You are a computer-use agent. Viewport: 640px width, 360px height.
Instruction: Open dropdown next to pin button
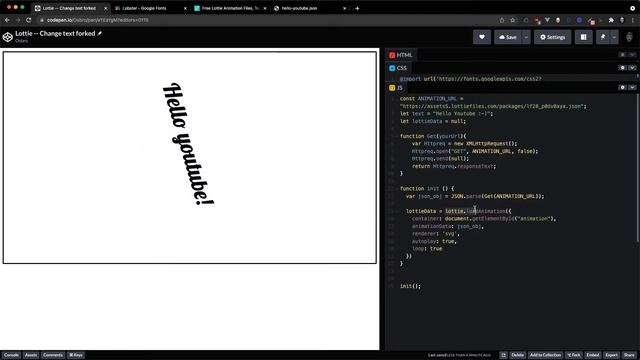click(x=614, y=37)
